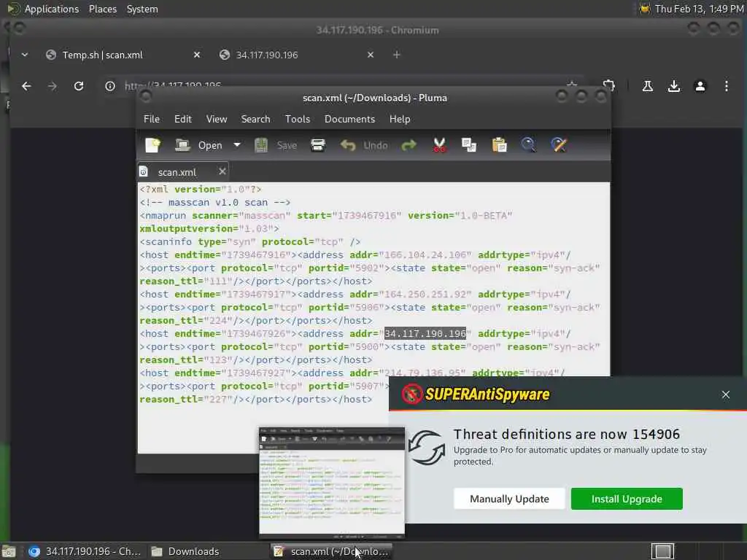The image size is (747, 560).
Task: Open the Tools menu in Pluma
Action: click(x=298, y=119)
